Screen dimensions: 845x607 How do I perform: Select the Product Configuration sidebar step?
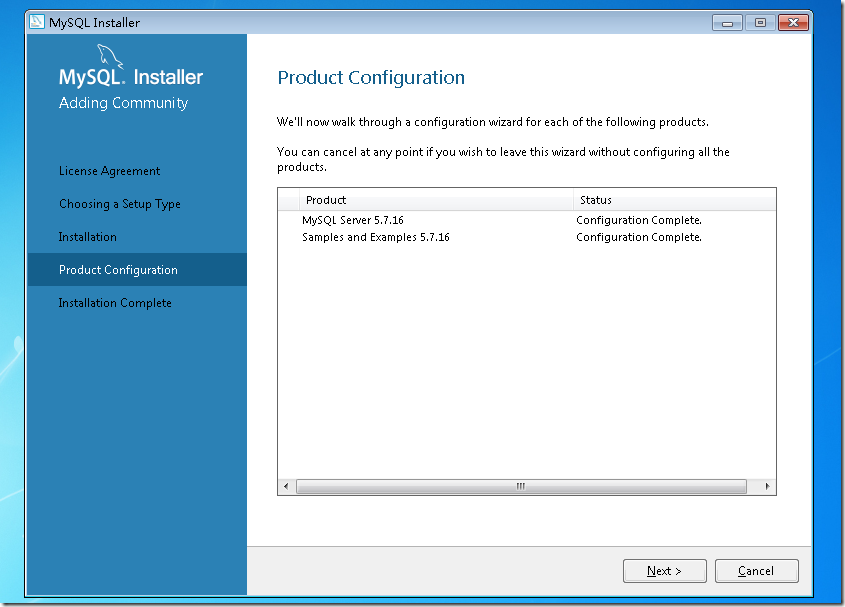click(x=137, y=270)
